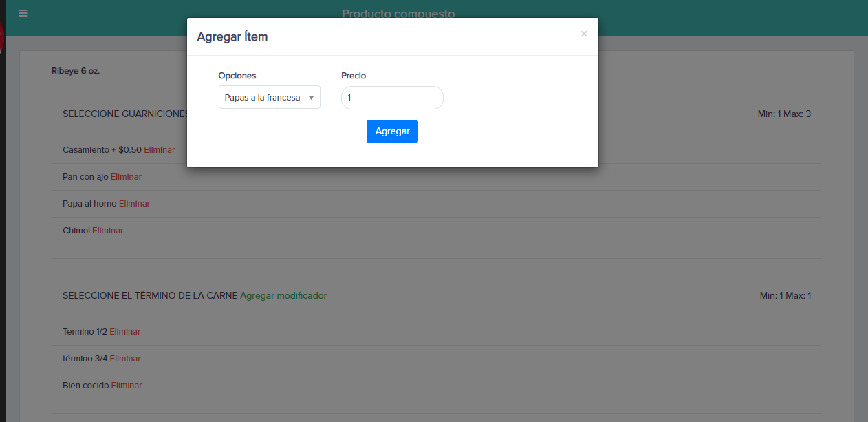Click Eliminar next to Papa al horno
The image size is (868, 422).
(134, 204)
